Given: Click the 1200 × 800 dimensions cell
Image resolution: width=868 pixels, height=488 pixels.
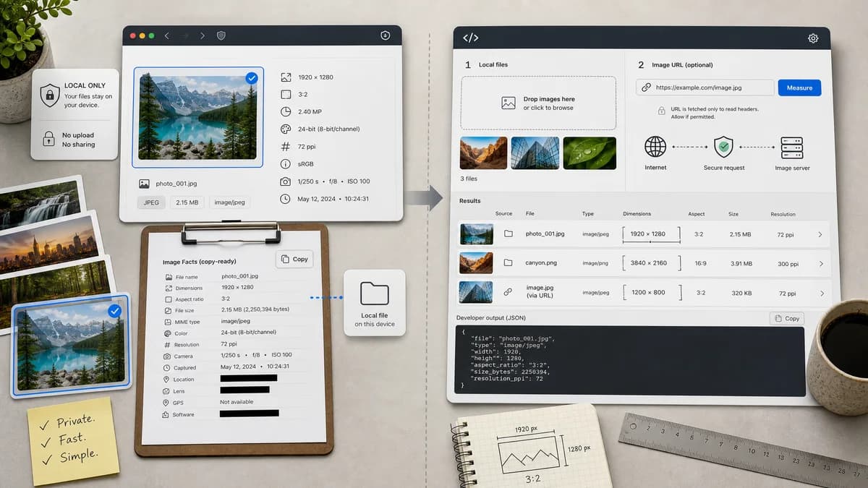Looking at the screenshot, I should point(652,293).
